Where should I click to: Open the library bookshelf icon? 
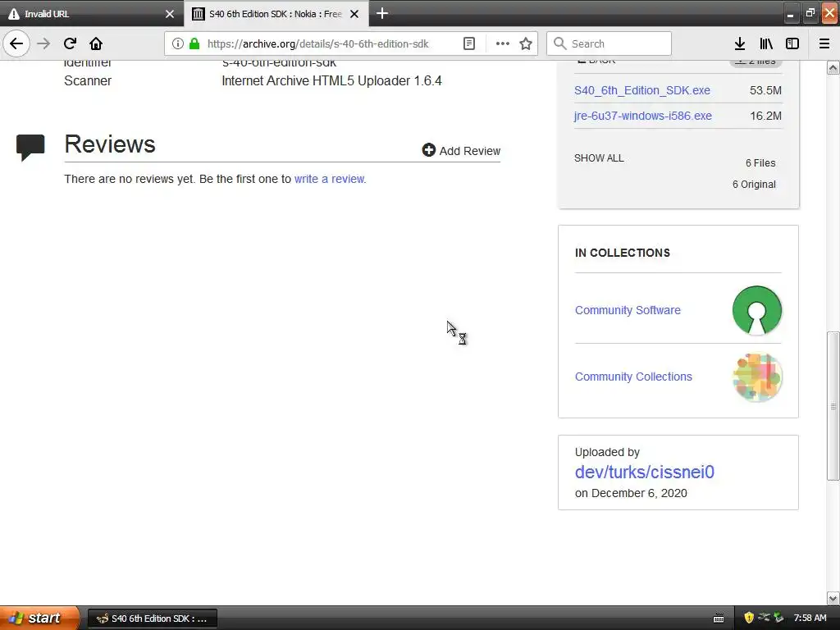click(x=766, y=43)
